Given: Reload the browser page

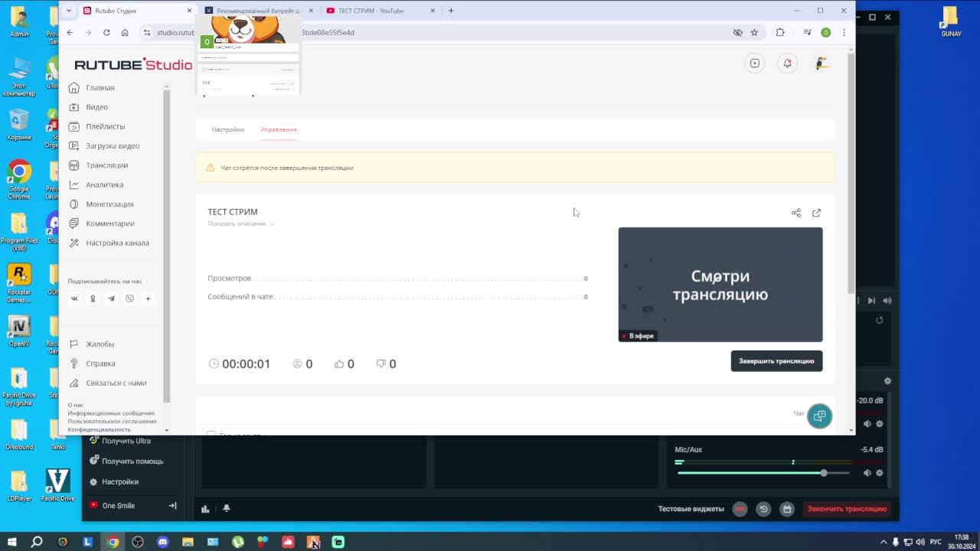Looking at the screenshot, I should click(x=106, y=32).
